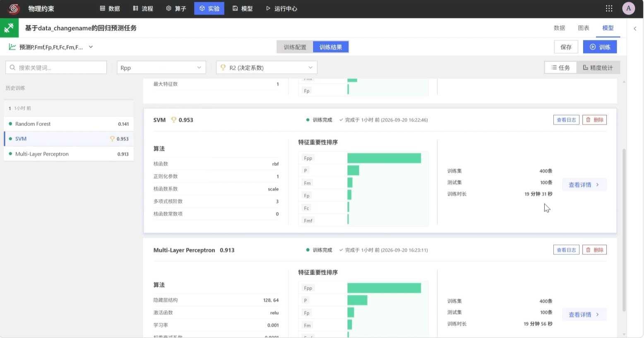
Task: Click the SVM trophy icon
Action: pyautogui.click(x=174, y=120)
